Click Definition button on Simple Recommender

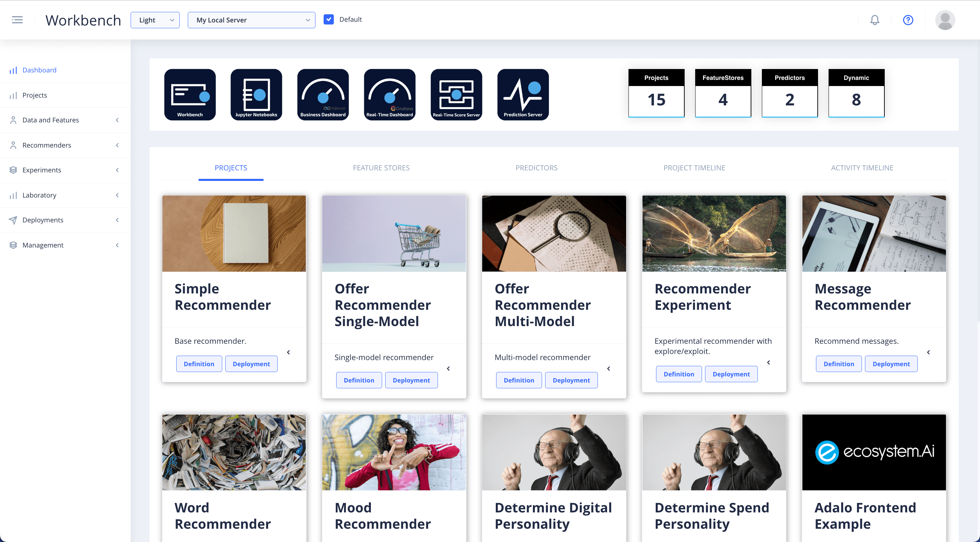point(199,364)
